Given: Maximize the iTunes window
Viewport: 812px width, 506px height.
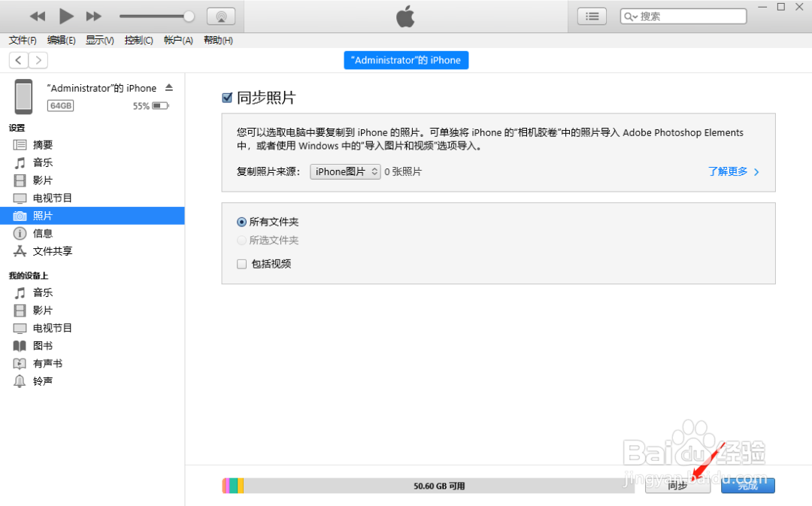Looking at the screenshot, I should click(x=781, y=7).
